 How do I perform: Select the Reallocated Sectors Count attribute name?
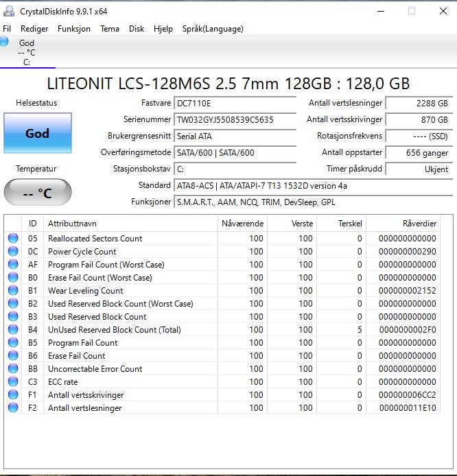95,239
